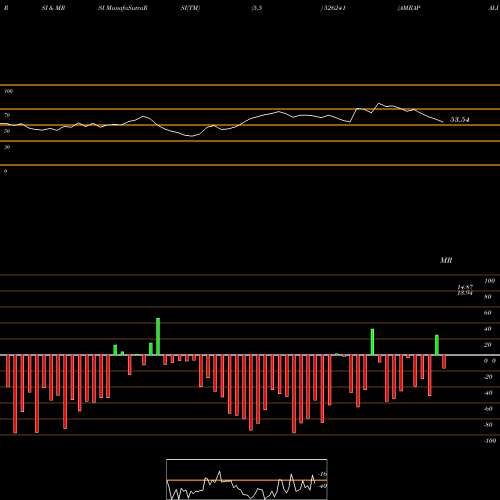
Task: Open the mini overview chart at bottom
Action: pyautogui.click(x=247, y=479)
